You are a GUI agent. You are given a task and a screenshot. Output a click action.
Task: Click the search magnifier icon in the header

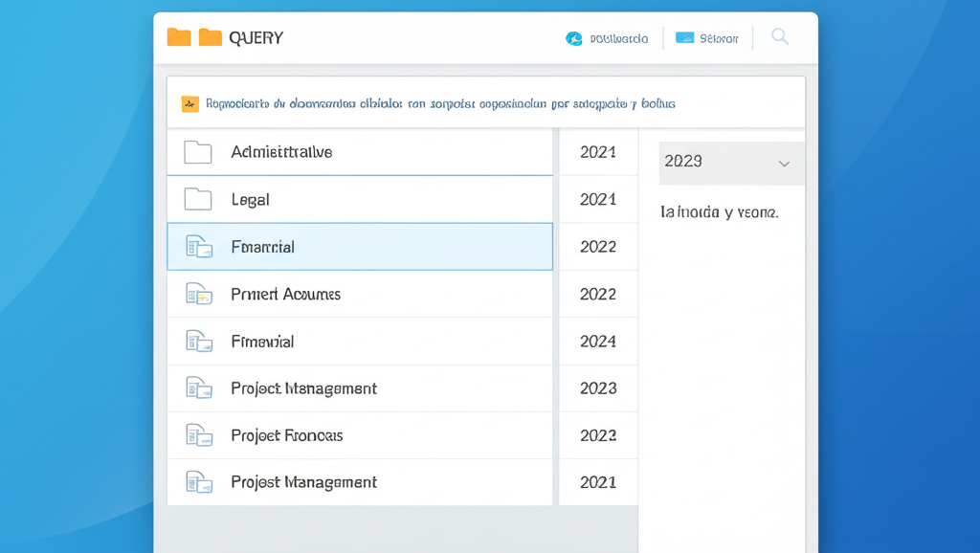pos(780,37)
